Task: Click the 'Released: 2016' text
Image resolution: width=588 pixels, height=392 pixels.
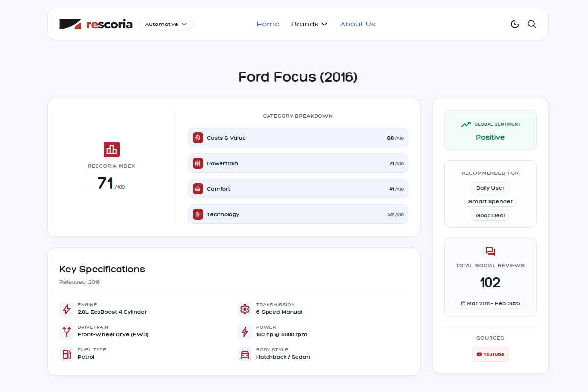Action: point(79,282)
